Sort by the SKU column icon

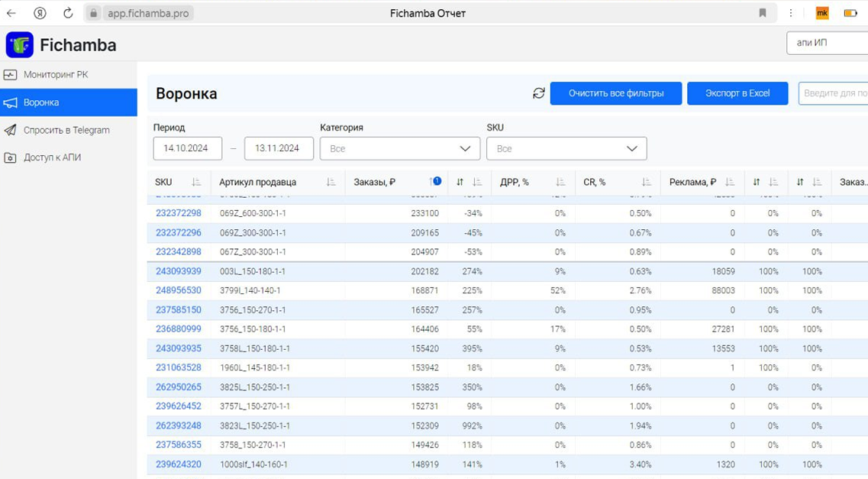click(x=196, y=182)
